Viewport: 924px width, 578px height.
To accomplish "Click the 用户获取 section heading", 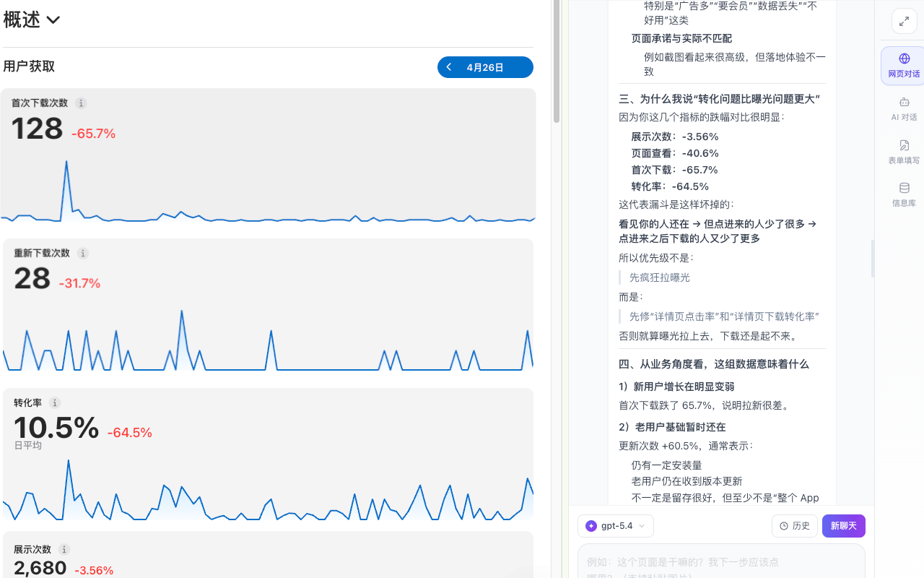I will pyautogui.click(x=29, y=66).
